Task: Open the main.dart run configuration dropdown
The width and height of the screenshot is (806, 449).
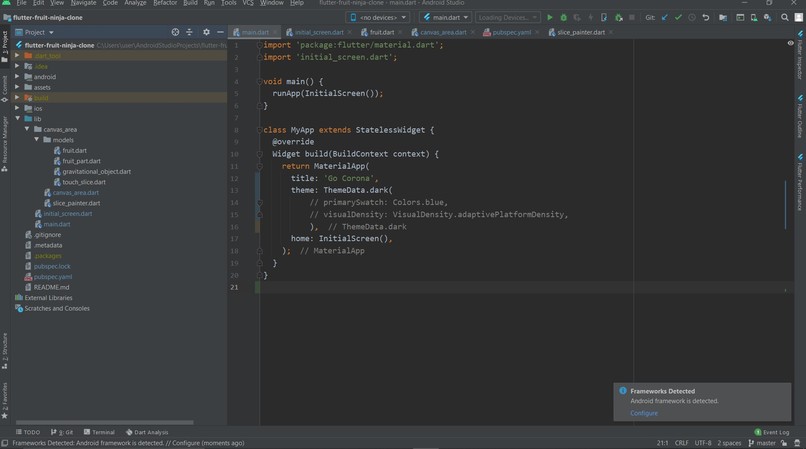Action: click(446, 17)
